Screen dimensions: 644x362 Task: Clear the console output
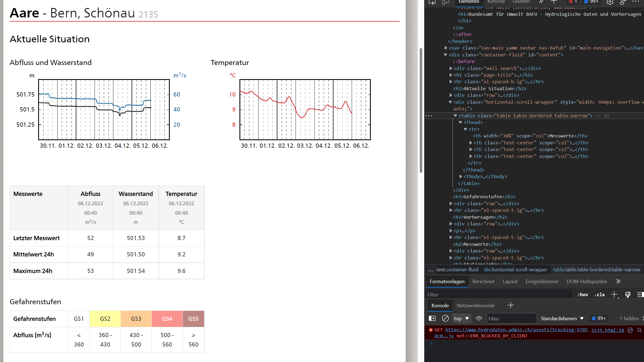tap(445, 319)
